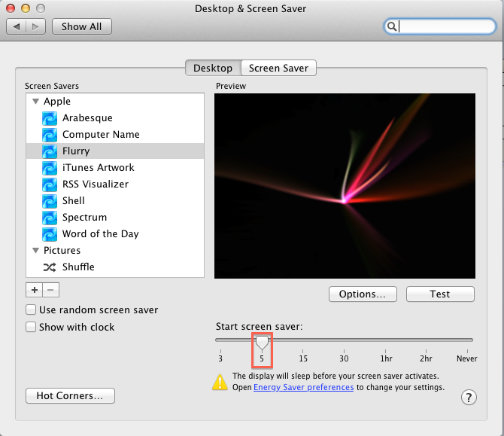Click the 15 slider label
This screenshot has height=436, width=504.
click(x=303, y=358)
